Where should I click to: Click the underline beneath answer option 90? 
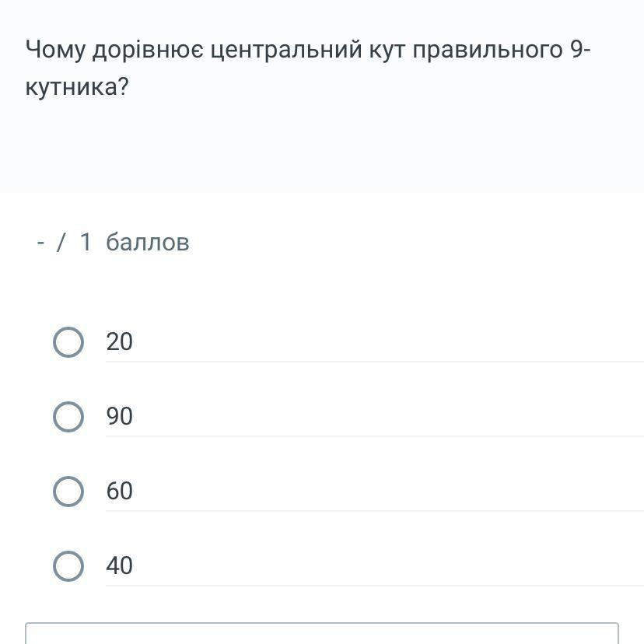pos(373,436)
